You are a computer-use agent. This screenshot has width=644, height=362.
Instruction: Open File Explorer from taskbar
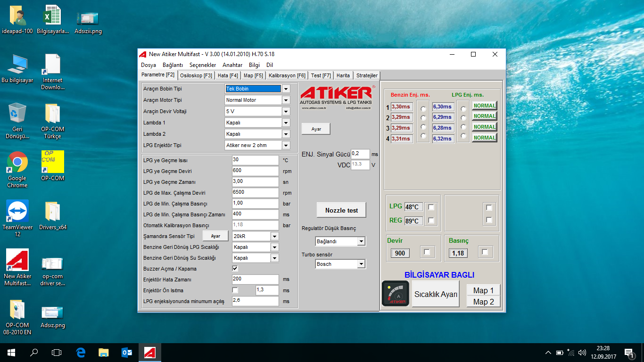click(x=104, y=352)
